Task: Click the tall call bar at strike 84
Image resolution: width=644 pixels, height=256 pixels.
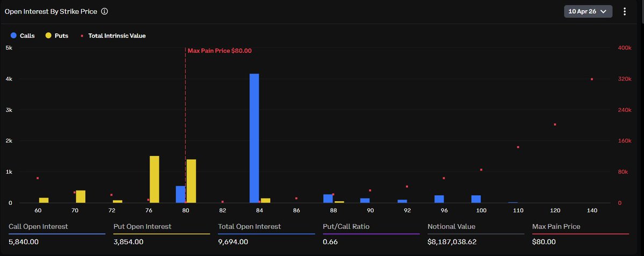Action: pos(254,138)
